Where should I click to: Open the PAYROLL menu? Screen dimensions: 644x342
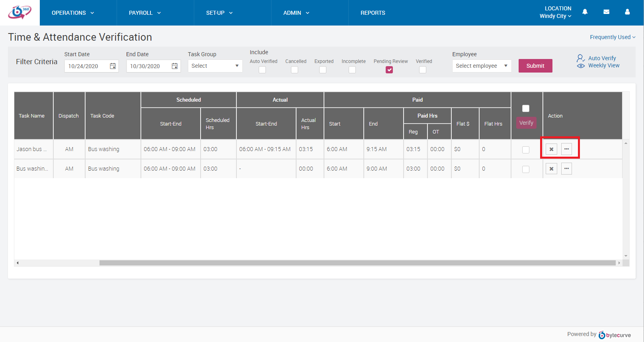pos(145,13)
